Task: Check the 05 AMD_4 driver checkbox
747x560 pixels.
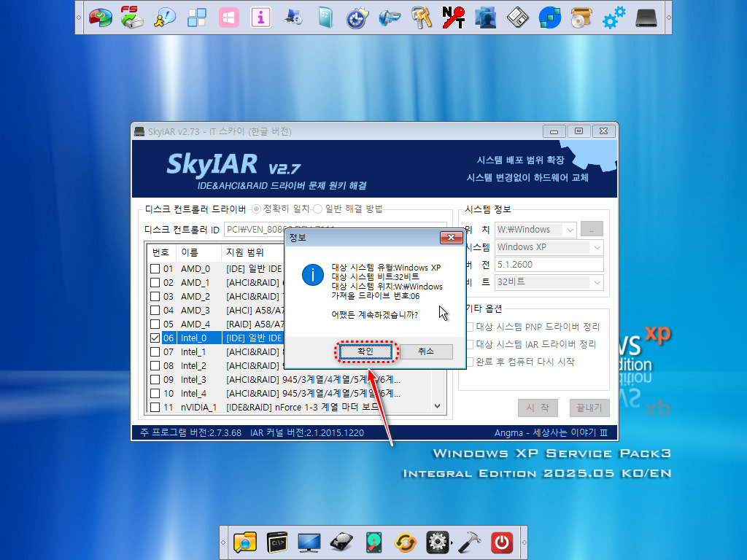Action: [155, 324]
